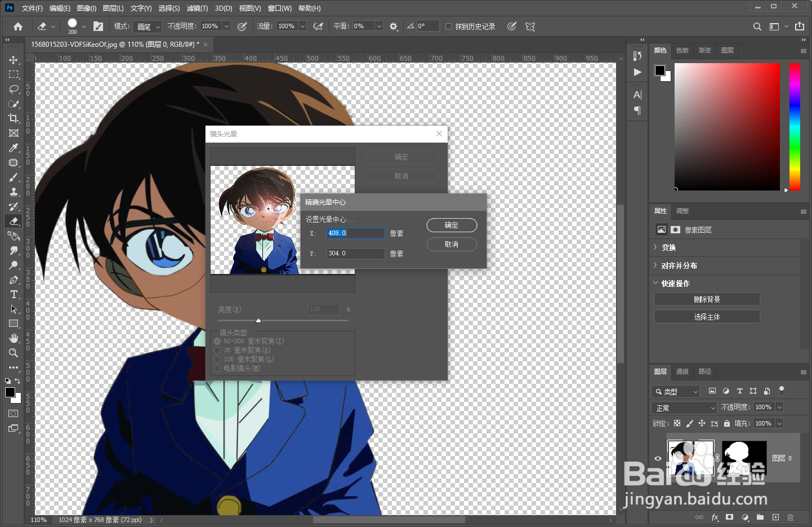Open the 文件(F) menu
This screenshot has height=527, width=812.
point(32,8)
